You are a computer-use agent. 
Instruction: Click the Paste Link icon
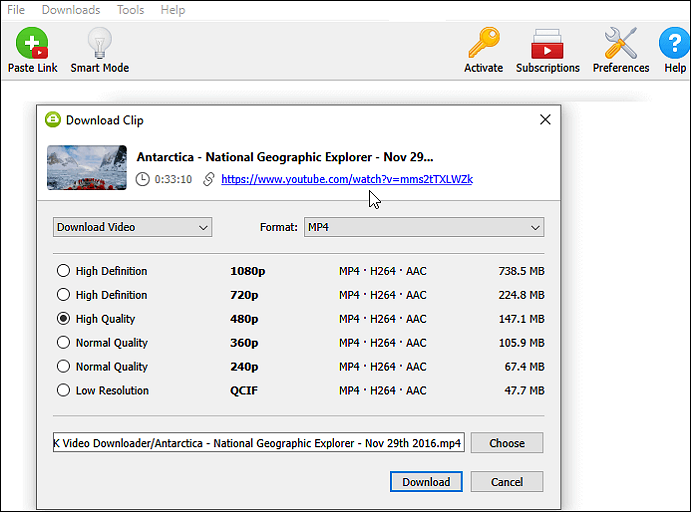pyautogui.click(x=33, y=45)
